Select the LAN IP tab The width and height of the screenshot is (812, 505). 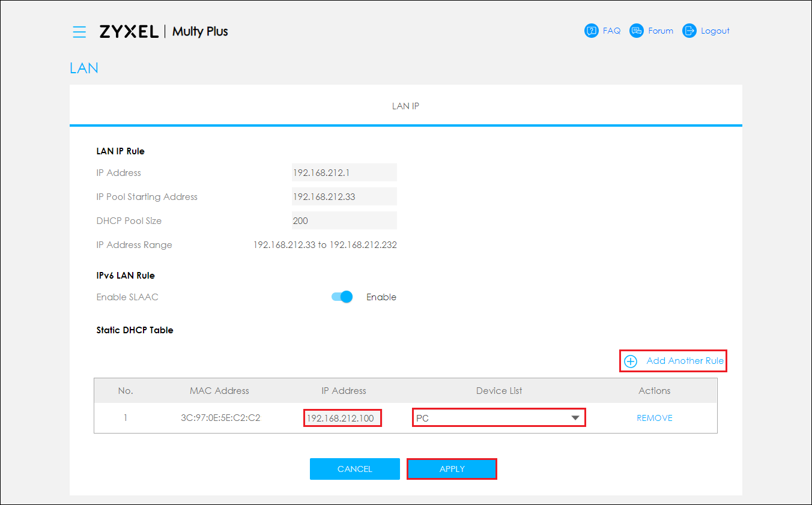pyautogui.click(x=405, y=106)
